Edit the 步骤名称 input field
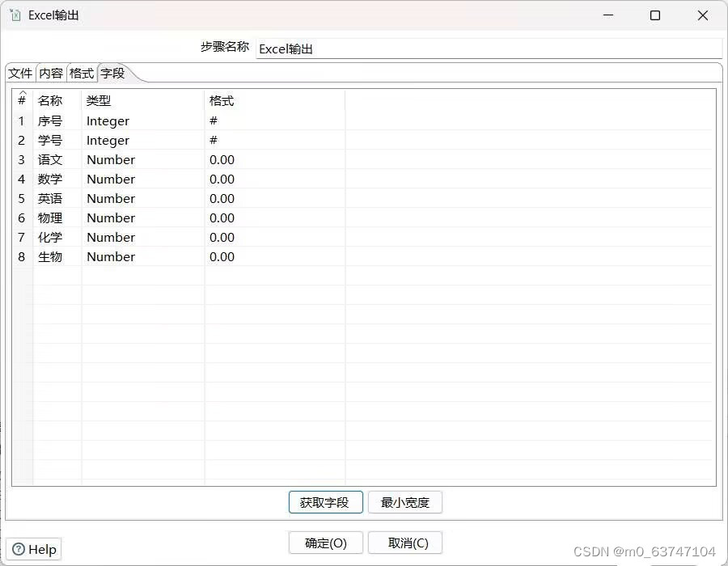Viewport: 728px width, 566px height. [489, 49]
